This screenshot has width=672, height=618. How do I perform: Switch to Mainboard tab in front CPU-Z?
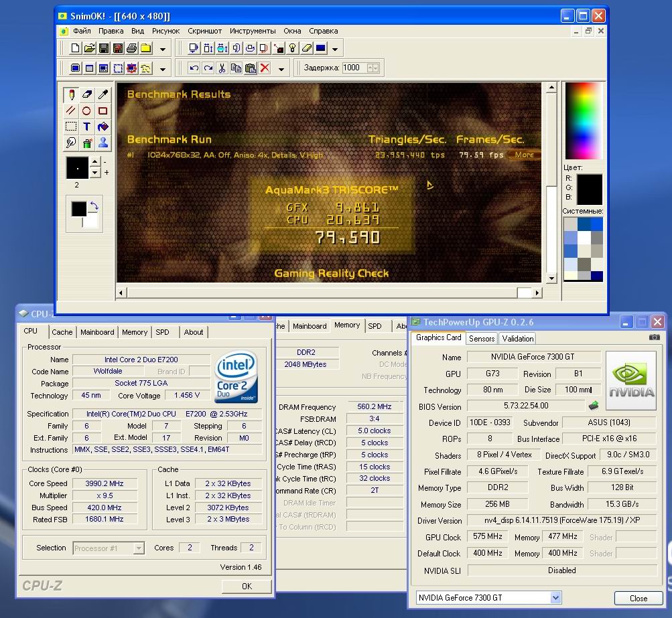tap(97, 332)
